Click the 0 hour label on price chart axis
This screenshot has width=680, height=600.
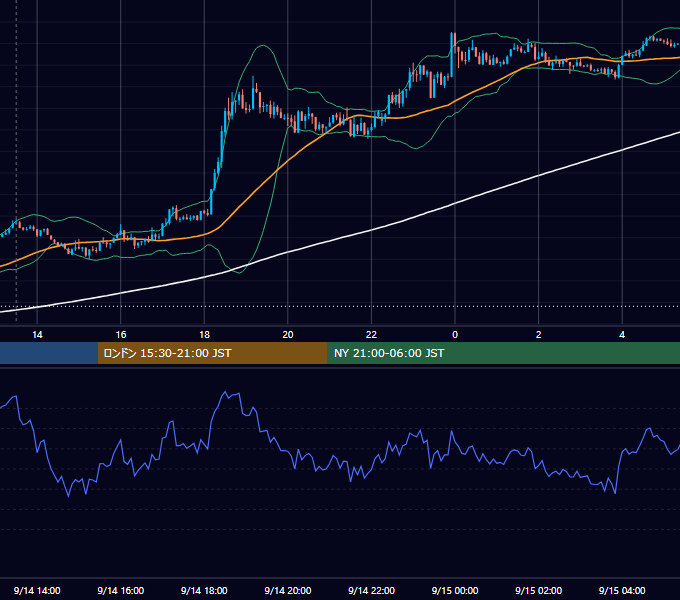(x=455, y=335)
